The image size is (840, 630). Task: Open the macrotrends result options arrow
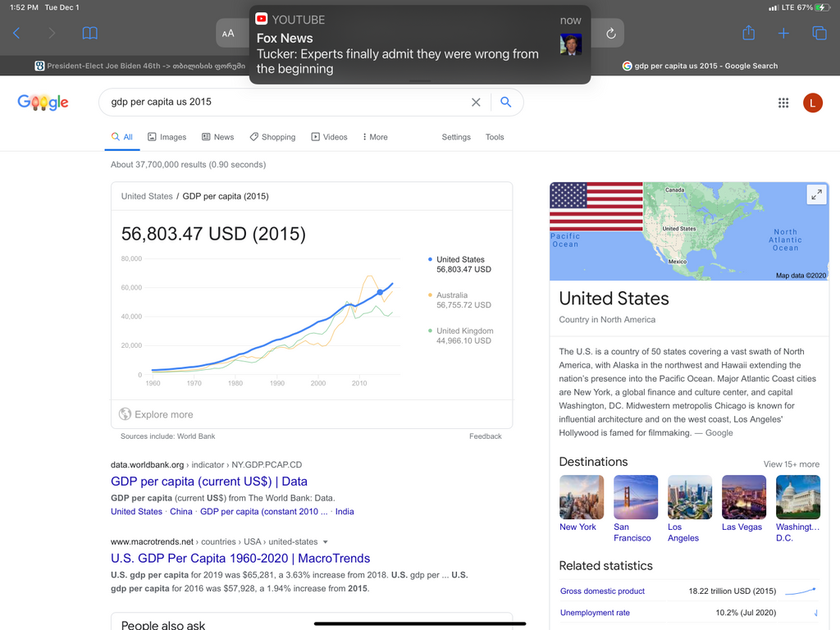pos(326,542)
